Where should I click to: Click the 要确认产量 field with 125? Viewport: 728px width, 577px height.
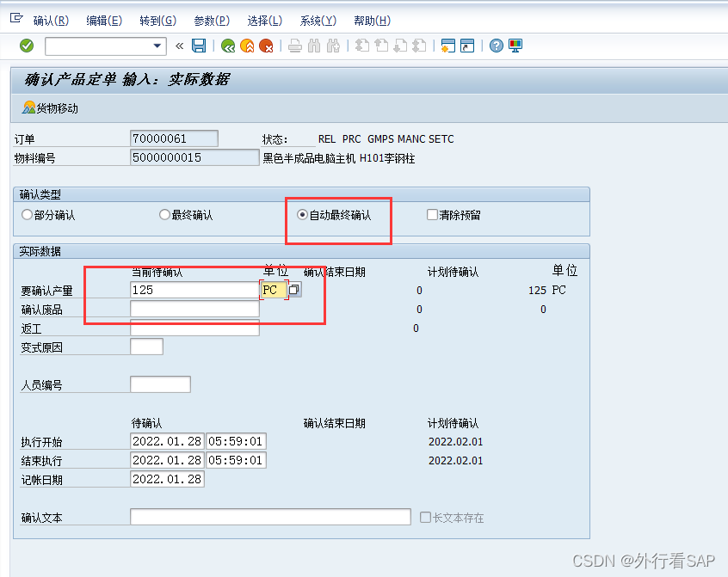pos(194,290)
